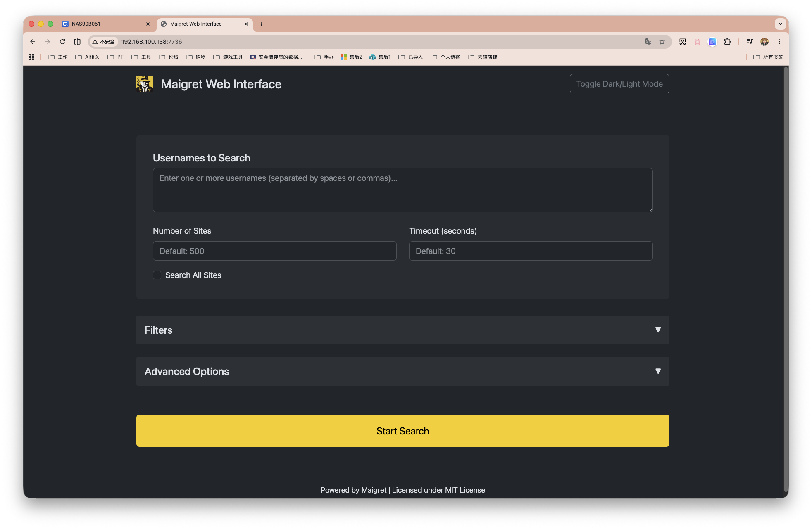Open the apps grid in bookmarks bar
The width and height of the screenshot is (812, 529).
(x=31, y=57)
